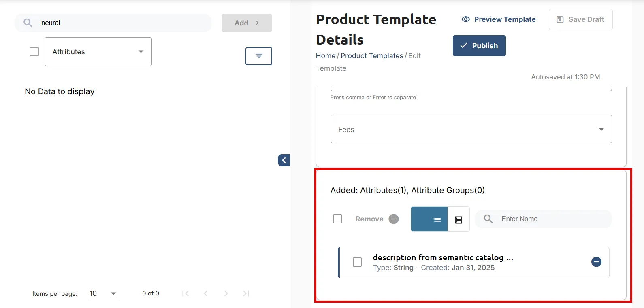The height and width of the screenshot is (308, 644).
Task: Focus the search field containing 'neural'
Action: tap(113, 23)
